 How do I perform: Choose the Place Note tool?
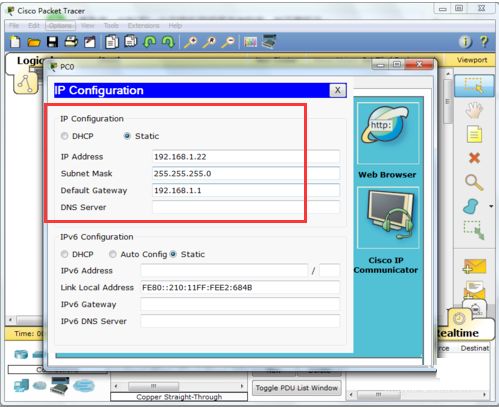474,134
